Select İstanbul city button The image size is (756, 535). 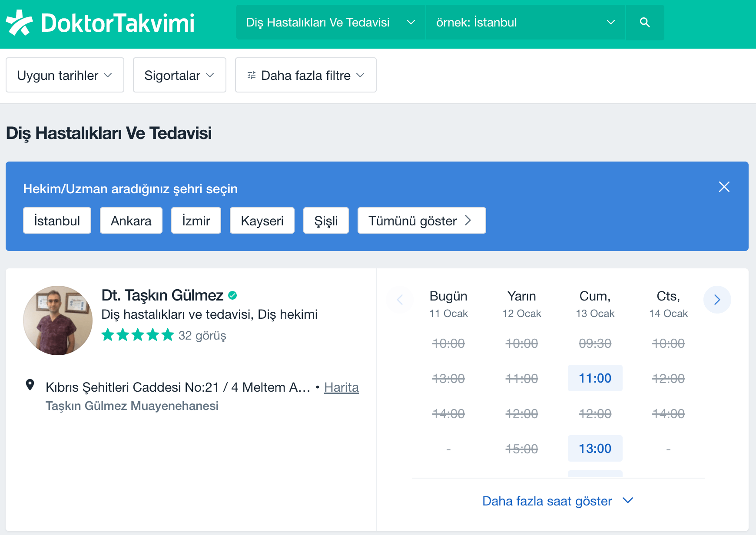[57, 221]
